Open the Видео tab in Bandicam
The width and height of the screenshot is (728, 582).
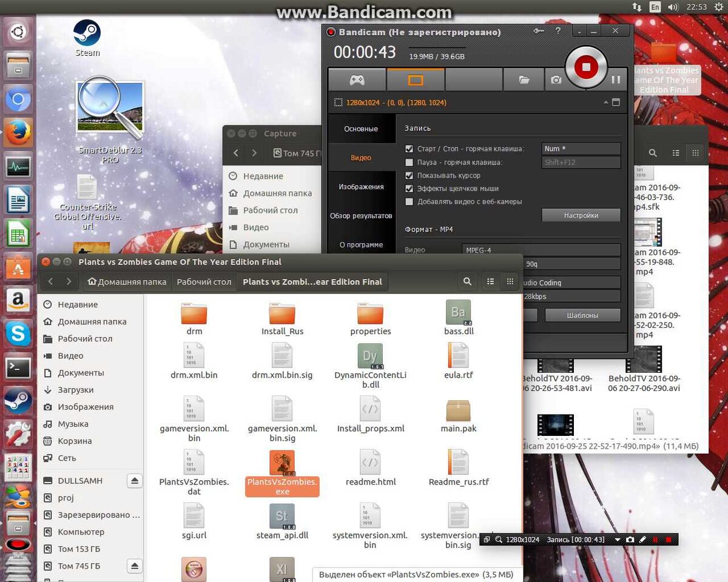pyautogui.click(x=361, y=158)
